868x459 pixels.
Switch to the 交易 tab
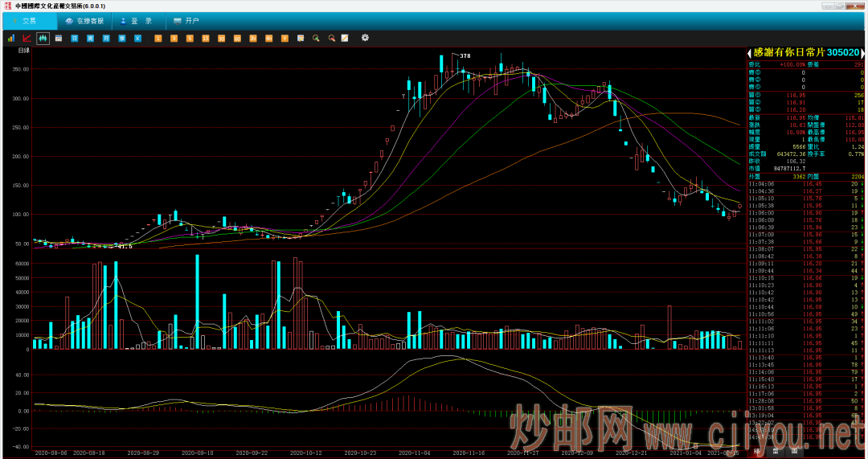[30, 21]
